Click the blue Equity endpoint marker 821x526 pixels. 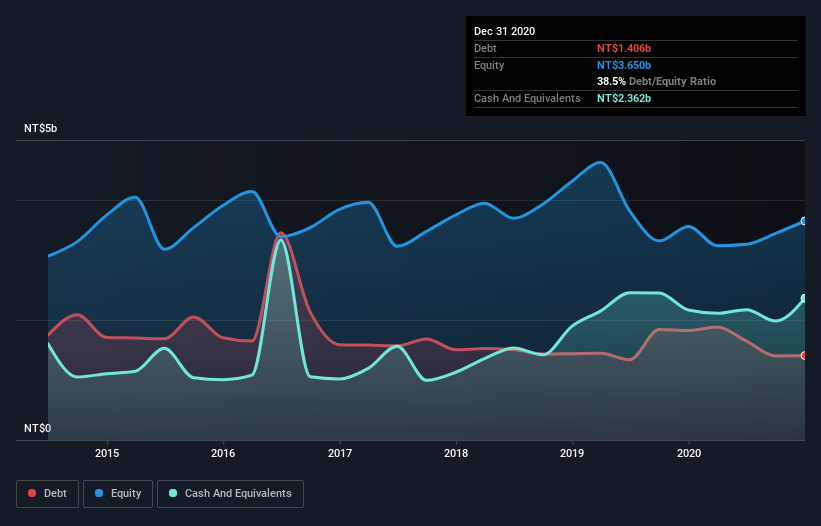point(804,221)
